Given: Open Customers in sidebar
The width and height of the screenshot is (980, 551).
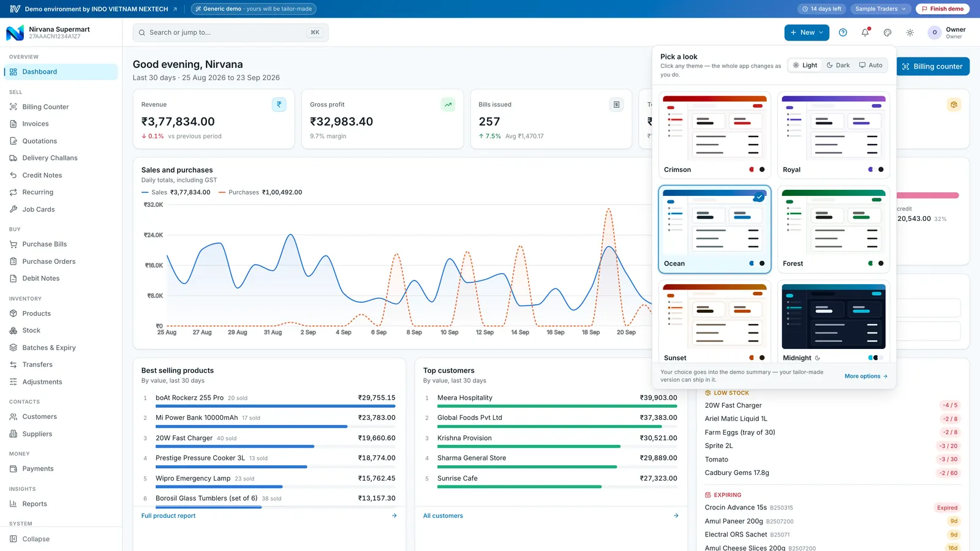Looking at the screenshot, I should coord(61,416).
